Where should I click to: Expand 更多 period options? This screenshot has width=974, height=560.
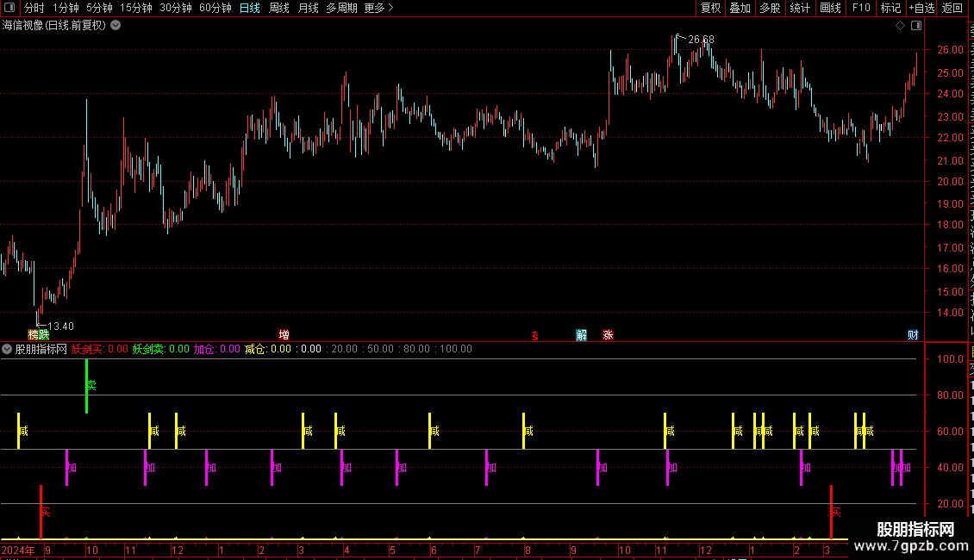pyautogui.click(x=378, y=8)
